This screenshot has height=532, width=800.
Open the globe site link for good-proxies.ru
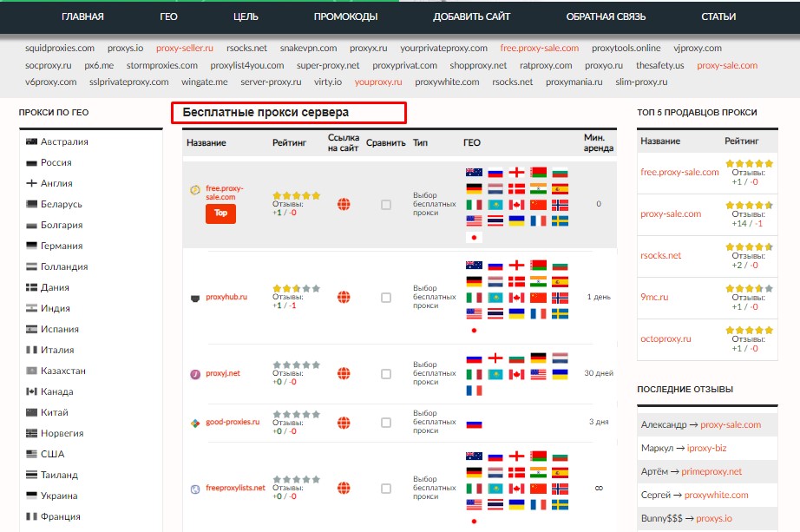pos(344,423)
